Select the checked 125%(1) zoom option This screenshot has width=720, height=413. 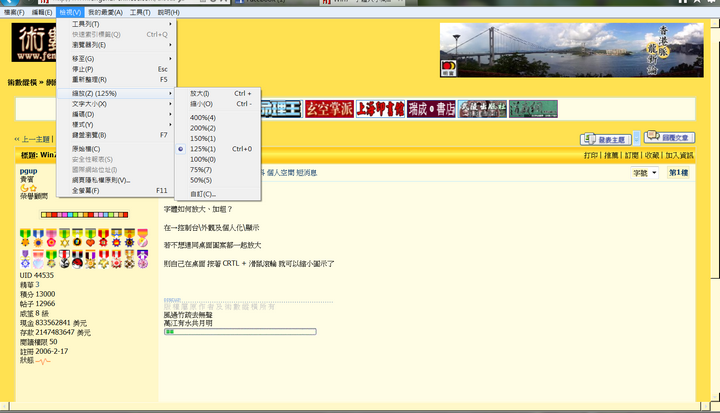218,149
